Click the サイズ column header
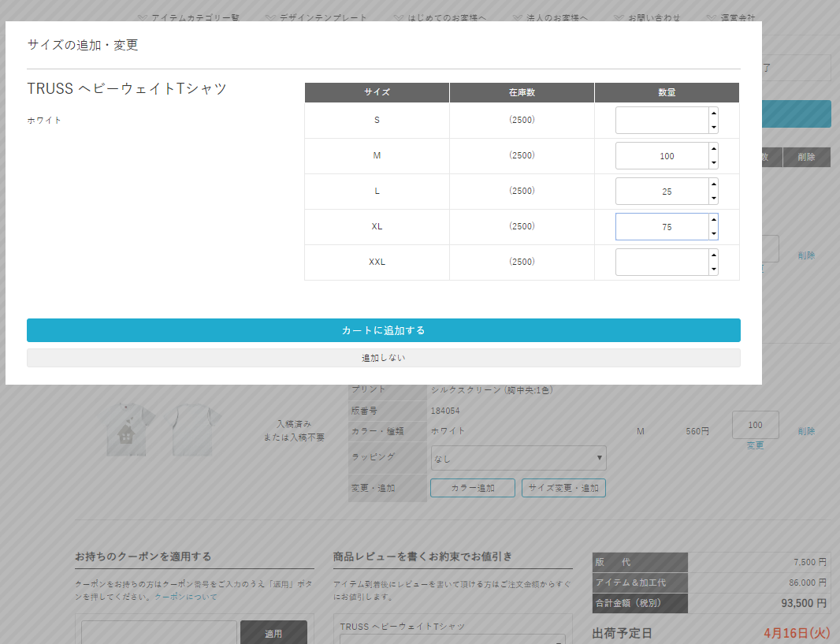Viewport: 840px width, 644px height. [377, 92]
